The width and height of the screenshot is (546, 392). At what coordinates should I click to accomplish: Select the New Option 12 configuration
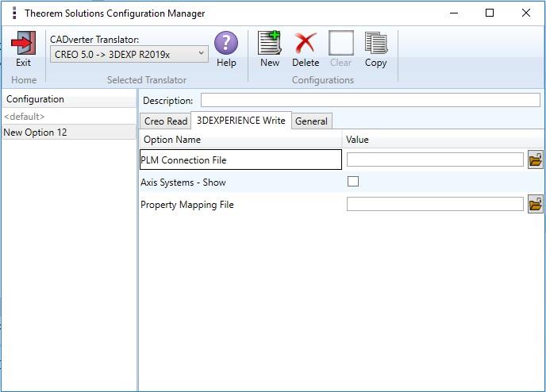(68, 133)
